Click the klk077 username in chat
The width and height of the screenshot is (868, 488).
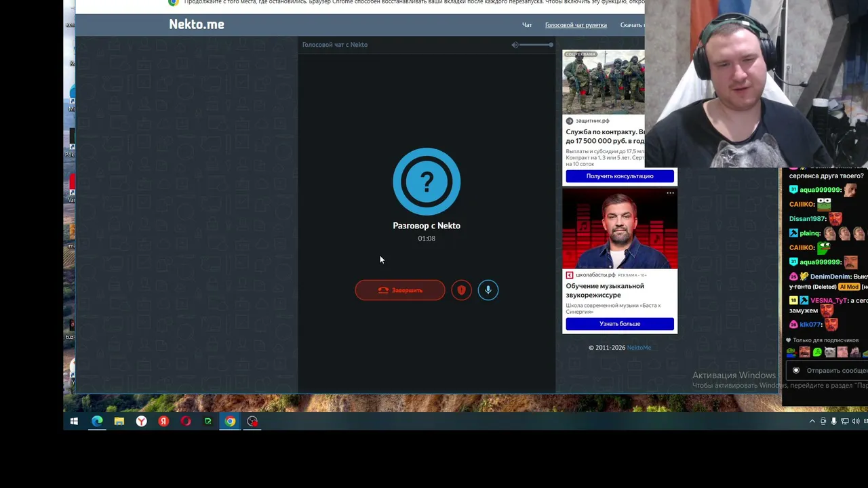(810, 325)
